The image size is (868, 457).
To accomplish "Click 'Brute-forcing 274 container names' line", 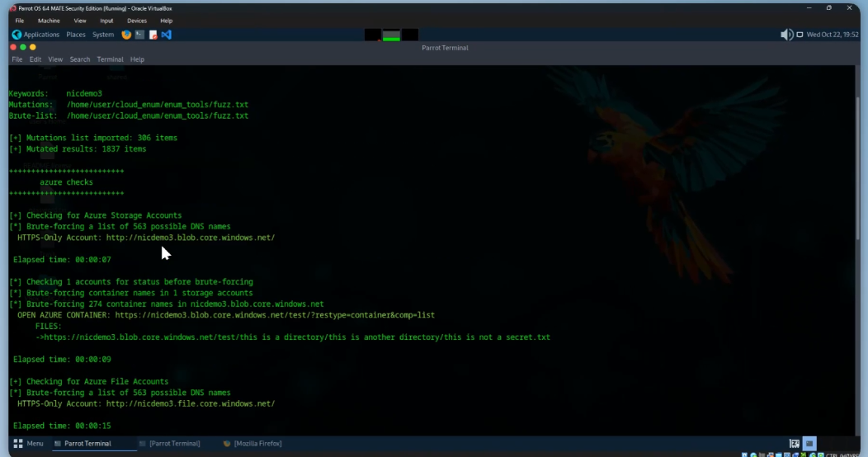I will (166, 304).
